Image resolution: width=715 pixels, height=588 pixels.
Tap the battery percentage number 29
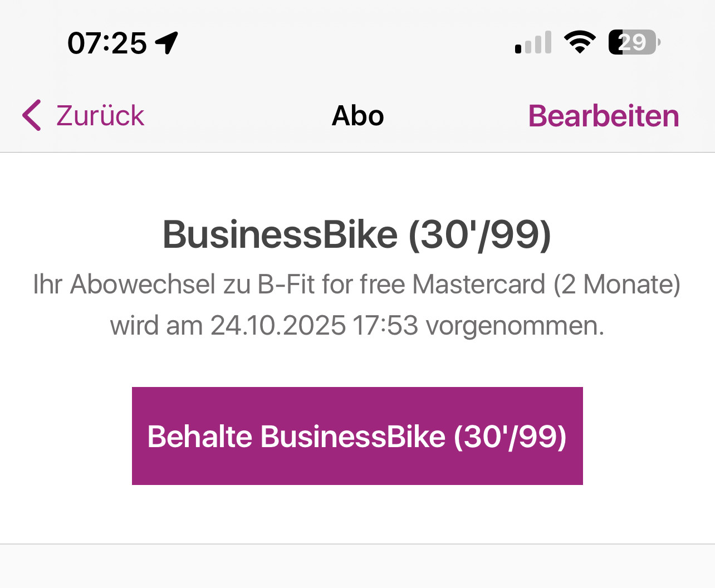coord(633,42)
